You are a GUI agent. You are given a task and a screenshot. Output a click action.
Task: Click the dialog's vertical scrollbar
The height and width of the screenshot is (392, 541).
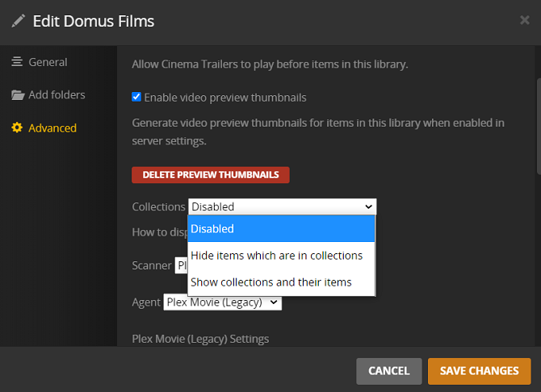click(x=538, y=121)
